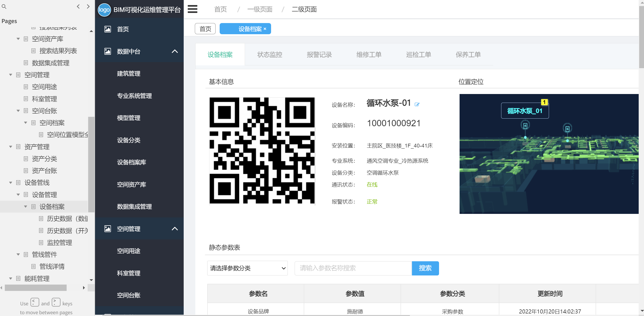The width and height of the screenshot is (644, 316).
Task: Select 管线详情 in the Pages tree
Action: [52, 266]
